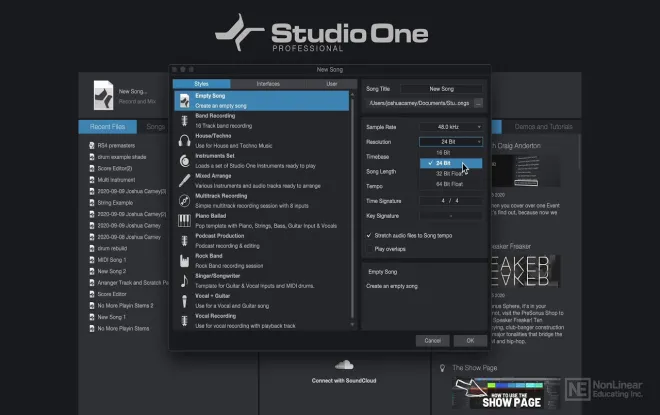This screenshot has width=660, height=415.
Task: Enable the Play overlaps checkbox
Action: [369, 249]
